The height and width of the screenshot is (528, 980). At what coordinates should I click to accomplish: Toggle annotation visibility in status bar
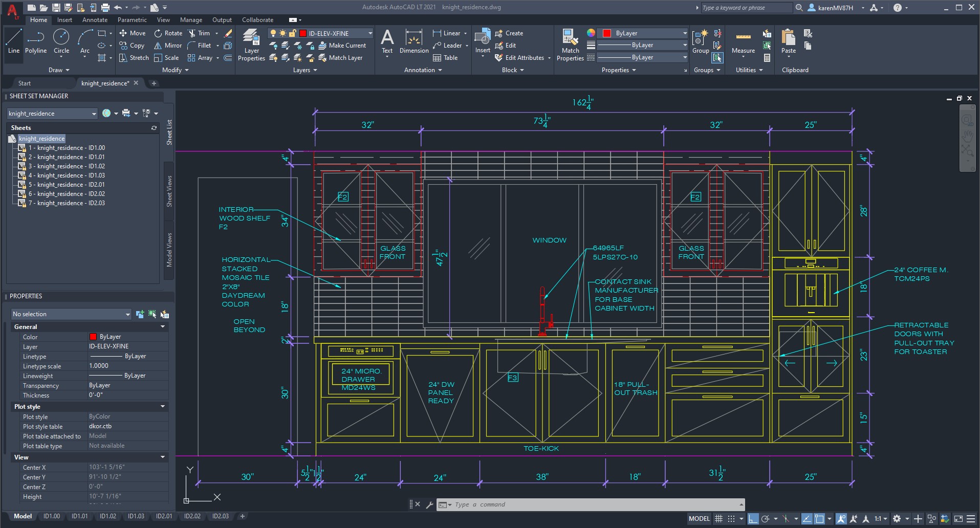pos(841,519)
